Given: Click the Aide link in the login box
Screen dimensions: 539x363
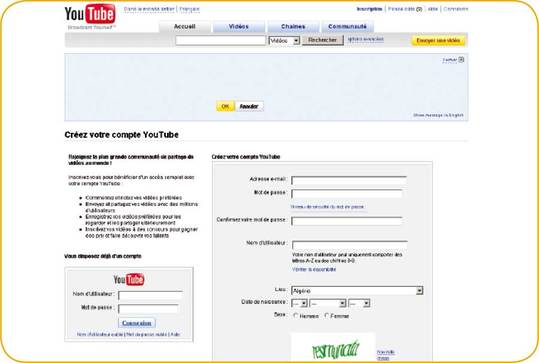Looking at the screenshot, I should 175,334.
